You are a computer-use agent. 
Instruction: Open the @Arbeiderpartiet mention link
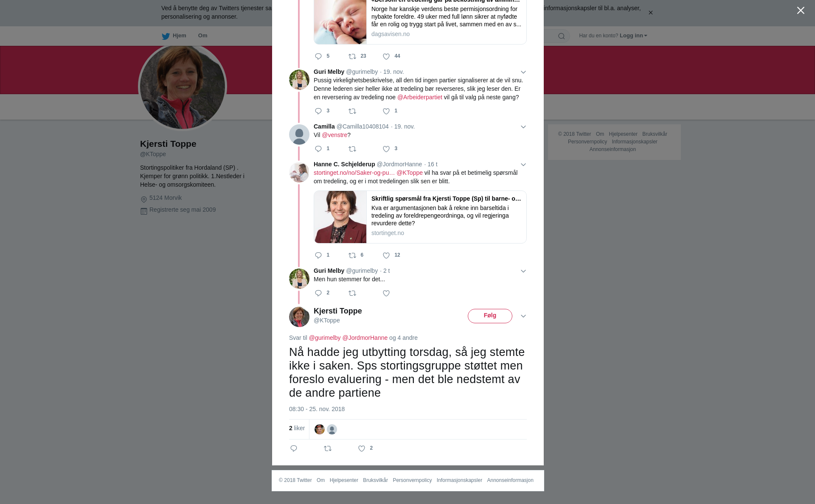(x=420, y=97)
